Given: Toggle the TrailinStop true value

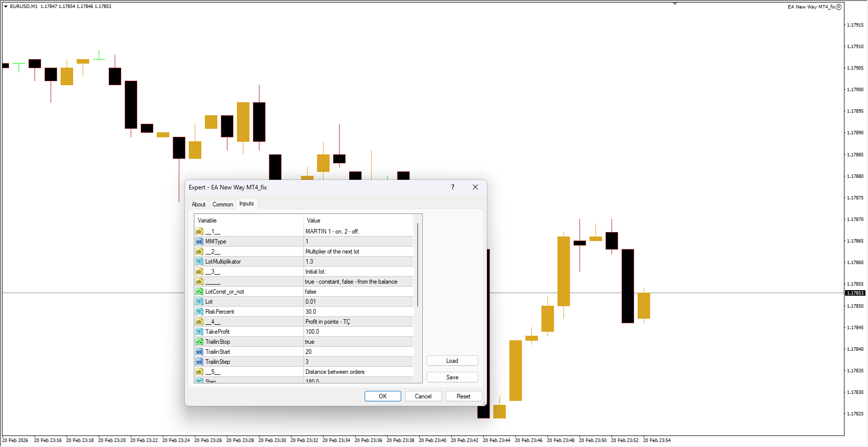Looking at the screenshot, I should (x=358, y=342).
